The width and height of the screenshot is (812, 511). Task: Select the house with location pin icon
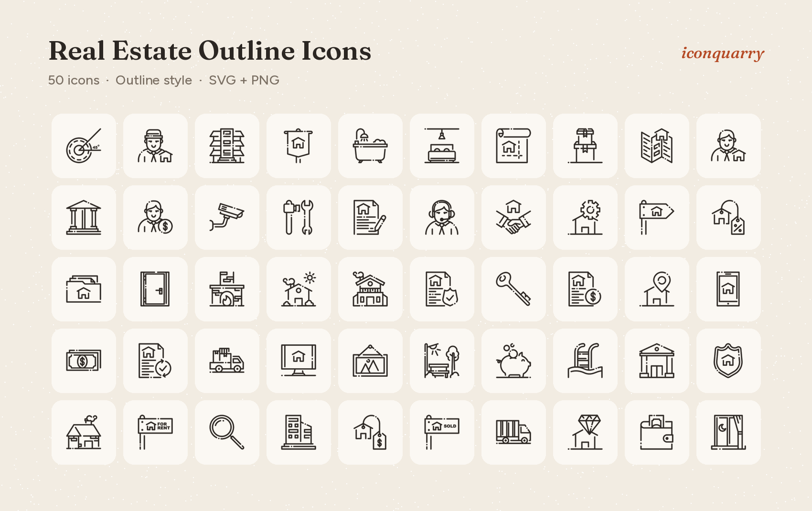(x=657, y=289)
